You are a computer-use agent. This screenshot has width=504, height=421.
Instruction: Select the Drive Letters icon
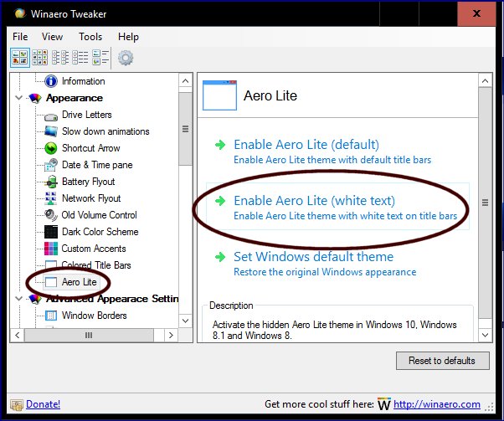pos(51,116)
